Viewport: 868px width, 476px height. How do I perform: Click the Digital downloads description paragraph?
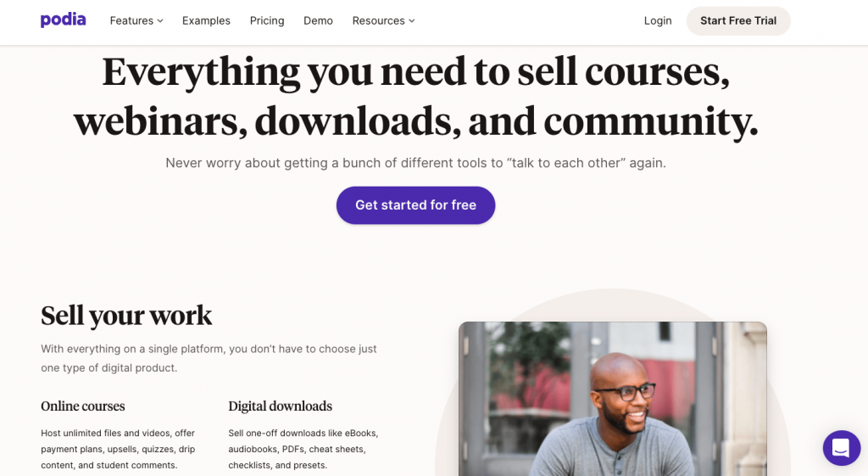click(303, 449)
